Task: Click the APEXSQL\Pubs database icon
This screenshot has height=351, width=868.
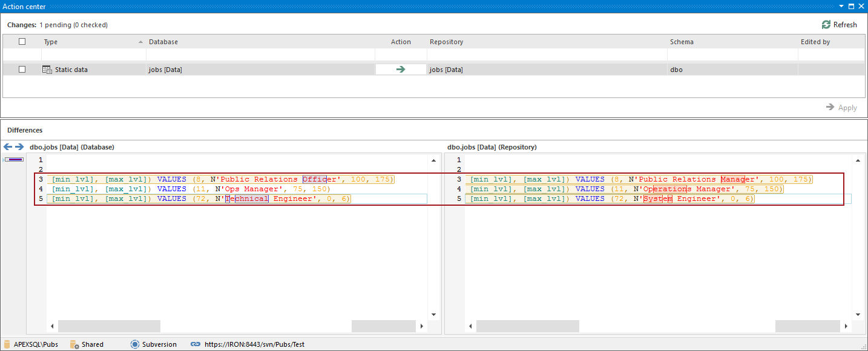Action: coord(8,344)
